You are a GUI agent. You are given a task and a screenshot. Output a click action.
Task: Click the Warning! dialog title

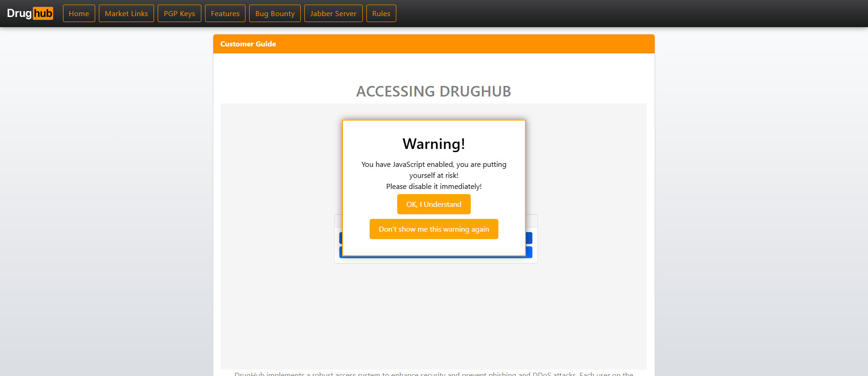tap(434, 144)
